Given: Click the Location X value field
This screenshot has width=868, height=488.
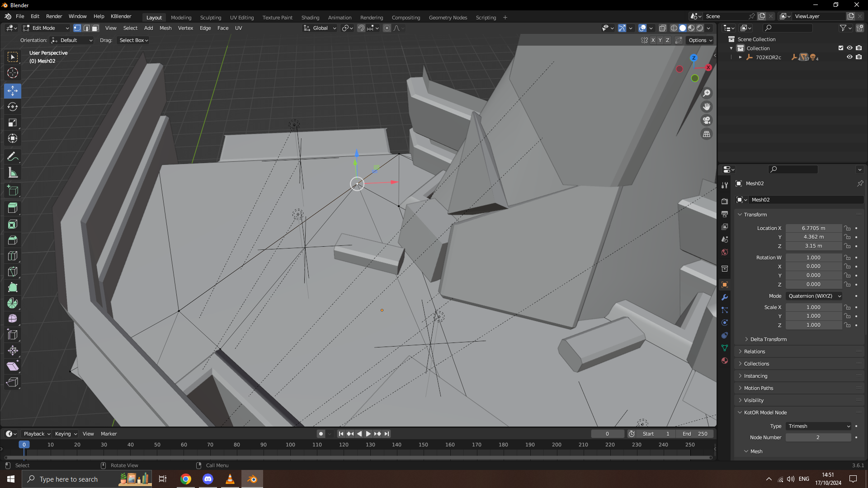Looking at the screenshot, I should pos(813,228).
